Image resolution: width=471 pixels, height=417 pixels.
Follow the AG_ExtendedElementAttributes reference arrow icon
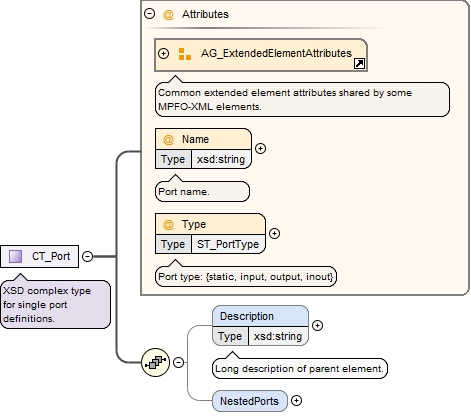point(359,63)
